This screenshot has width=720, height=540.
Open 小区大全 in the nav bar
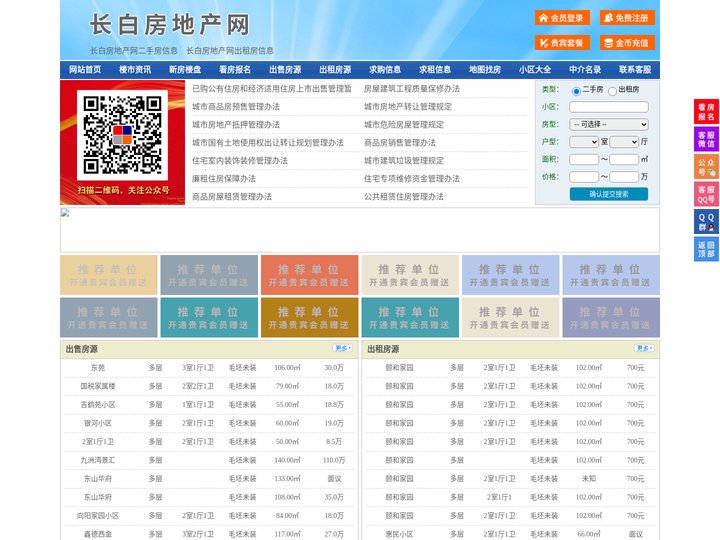(x=535, y=70)
